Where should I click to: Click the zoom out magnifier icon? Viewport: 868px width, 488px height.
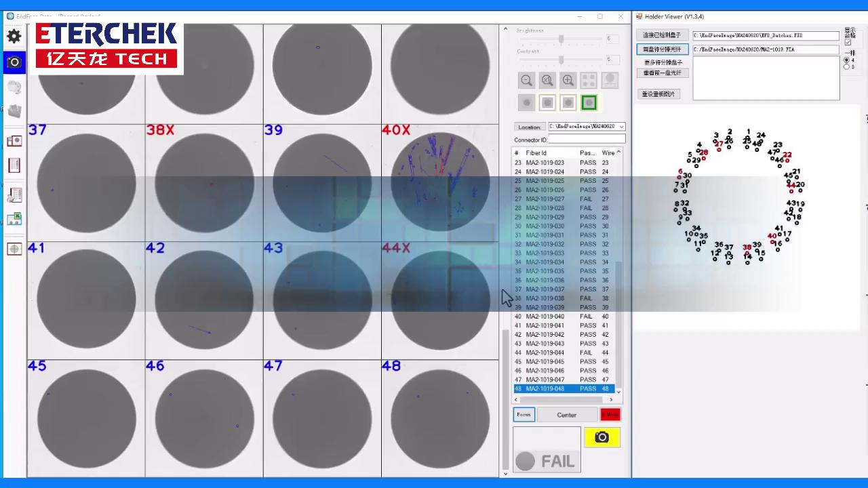526,81
